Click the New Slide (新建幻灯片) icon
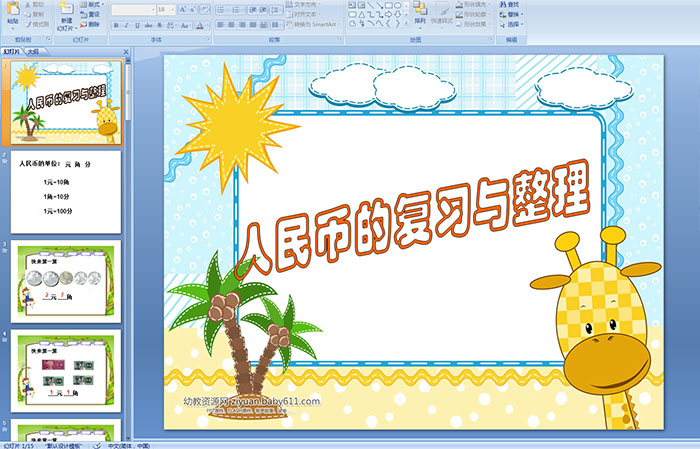Image resolution: width=700 pixels, height=449 pixels. point(67,9)
